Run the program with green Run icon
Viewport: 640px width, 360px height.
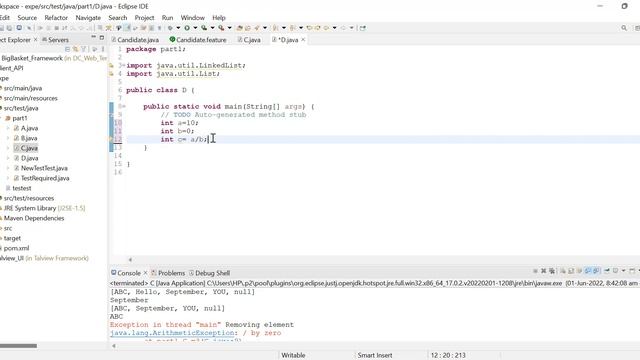coord(187,28)
